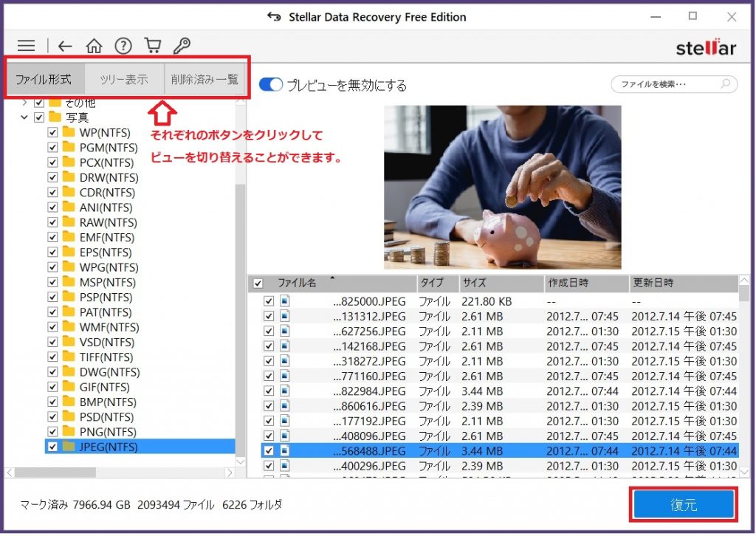Toggle select-all checkbox in file list header
The width and height of the screenshot is (756, 536).
point(258,284)
